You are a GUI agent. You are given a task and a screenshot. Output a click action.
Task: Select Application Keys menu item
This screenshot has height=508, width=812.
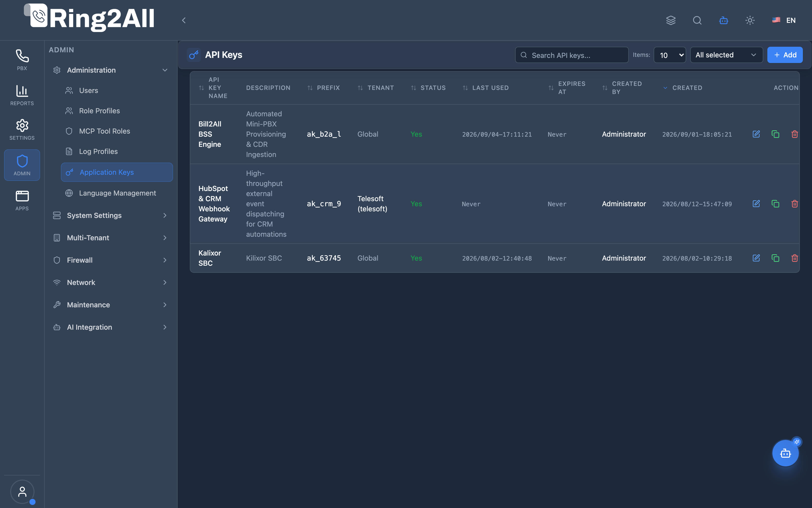pos(116,172)
